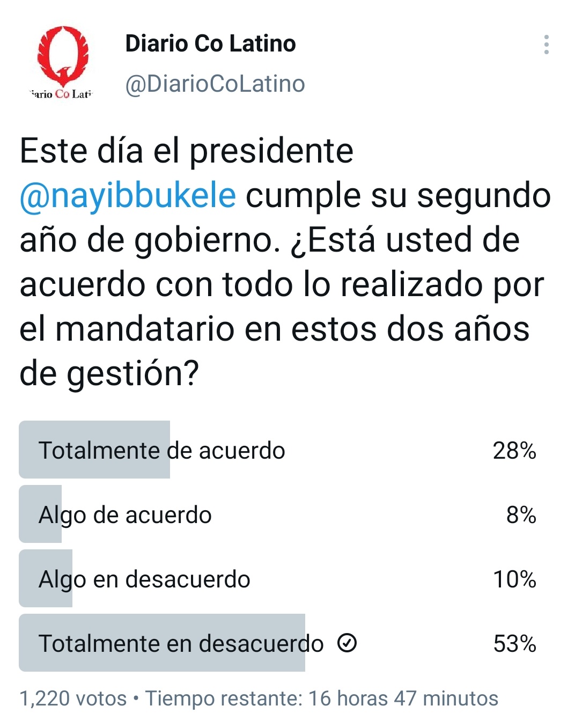Screen dimensions: 575x728
Task: Open the @nayibbukele mention link
Action: [128, 195]
